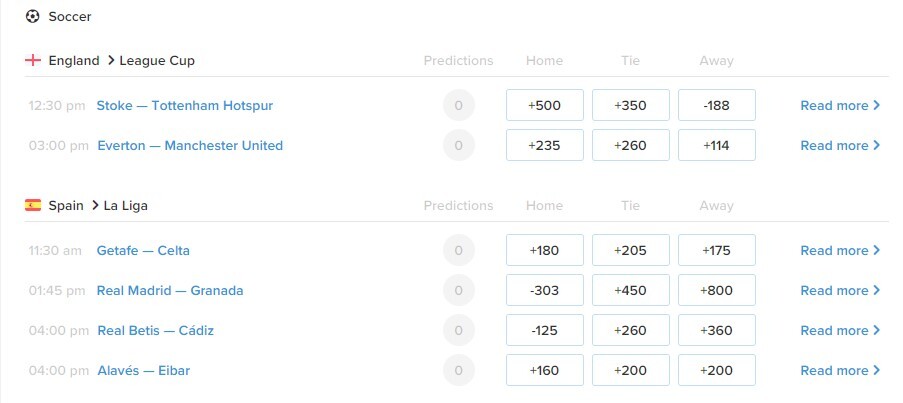Select the -188 away odds for Tottenham

point(716,105)
